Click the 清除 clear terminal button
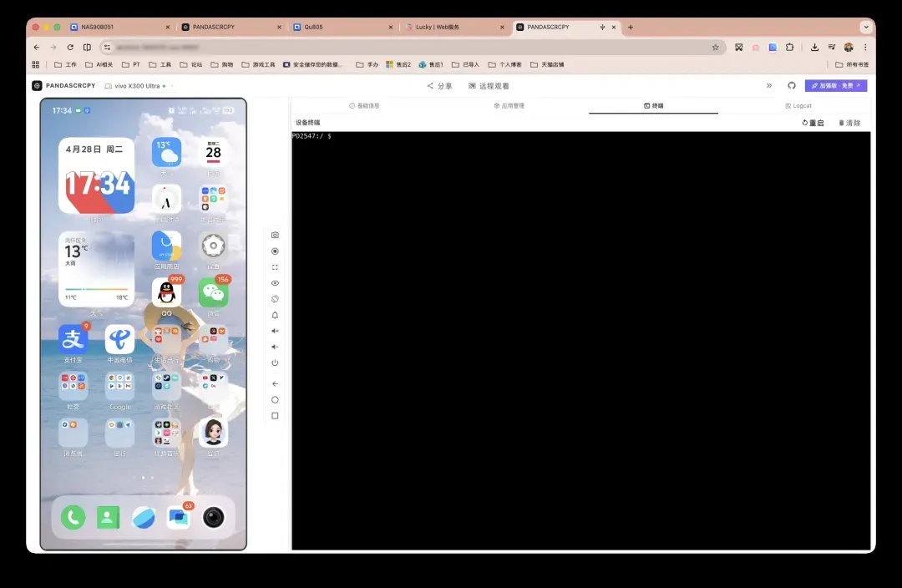The image size is (902, 588). [849, 123]
